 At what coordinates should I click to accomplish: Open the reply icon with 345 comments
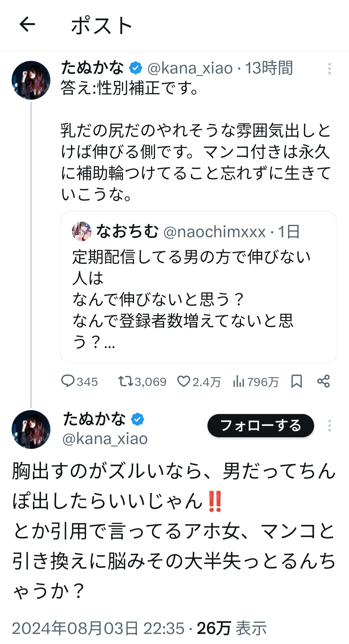[68, 381]
